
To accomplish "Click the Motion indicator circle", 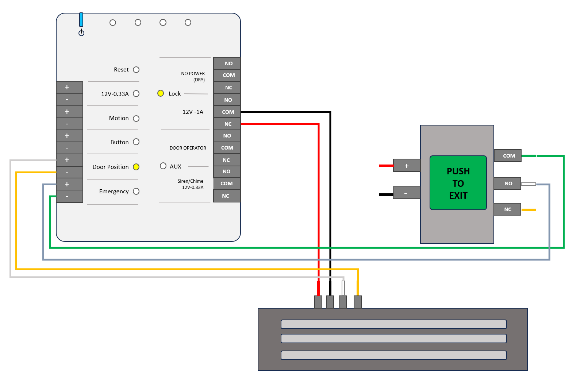I will (136, 119).
